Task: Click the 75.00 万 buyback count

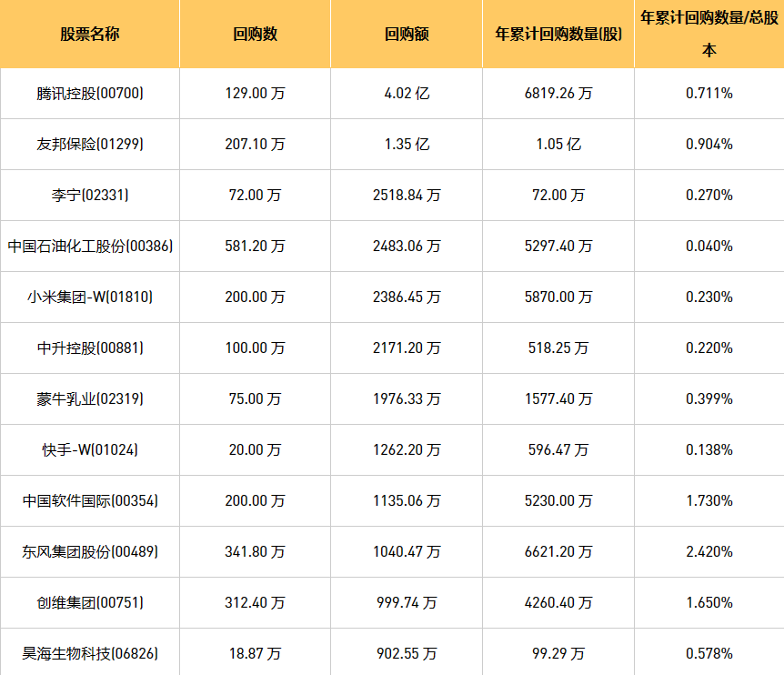Action: (x=255, y=399)
